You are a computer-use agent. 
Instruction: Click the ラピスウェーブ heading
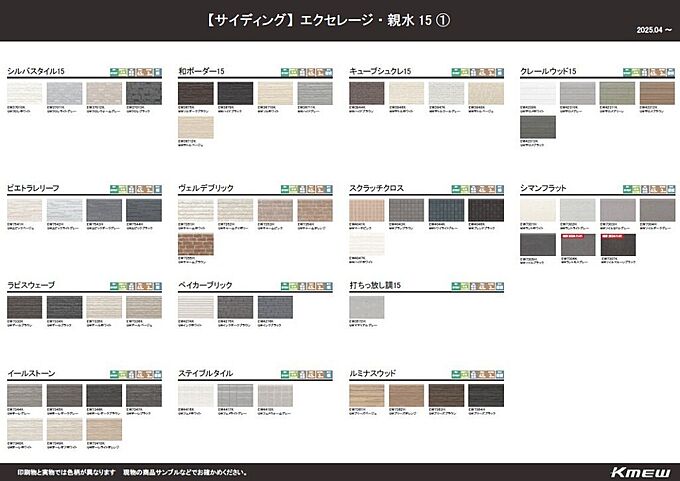[x=31, y=285]
